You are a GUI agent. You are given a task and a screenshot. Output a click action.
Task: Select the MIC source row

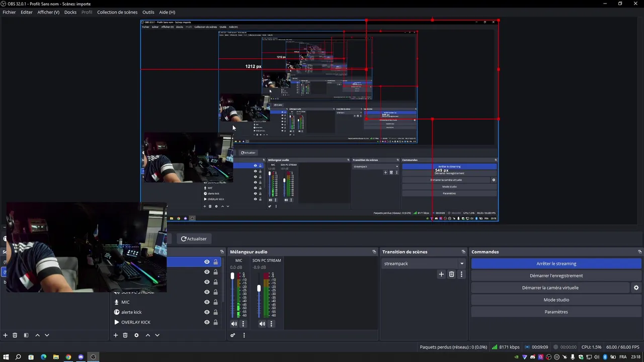(x=167, y=302)
